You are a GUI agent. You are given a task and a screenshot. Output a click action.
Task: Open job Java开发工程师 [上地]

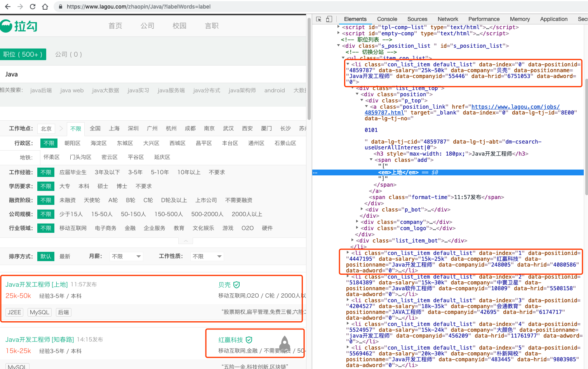tap(37, 284)
